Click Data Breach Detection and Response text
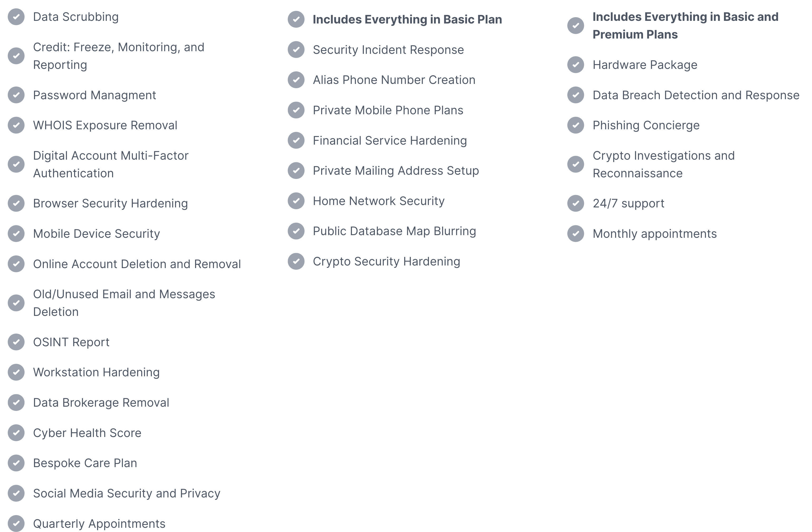The width and height of the screenshot is (812, 532). pos(696,95)
